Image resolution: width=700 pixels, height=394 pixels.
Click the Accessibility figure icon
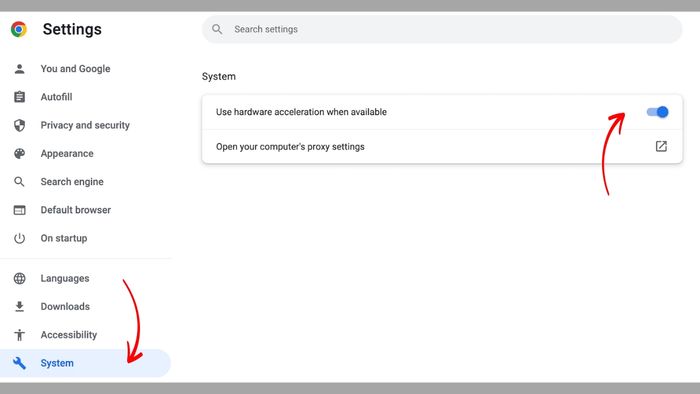(x=19, y=335)
